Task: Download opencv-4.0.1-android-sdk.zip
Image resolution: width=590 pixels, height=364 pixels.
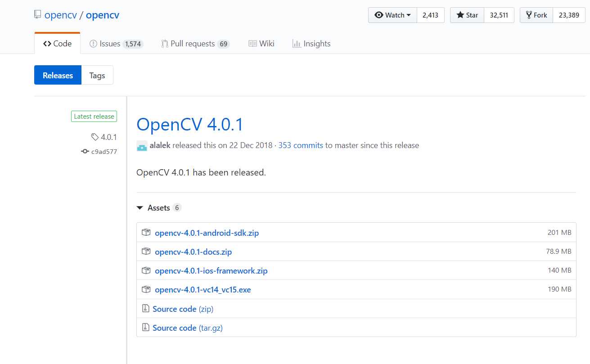Action: coord(207,233)
